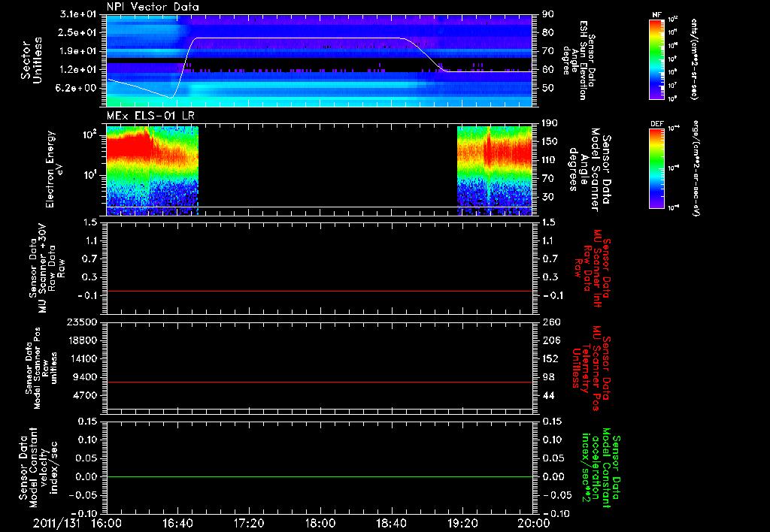
Task: Click the "Model Scanner Angle degrees" axis label
Action: 590,170
